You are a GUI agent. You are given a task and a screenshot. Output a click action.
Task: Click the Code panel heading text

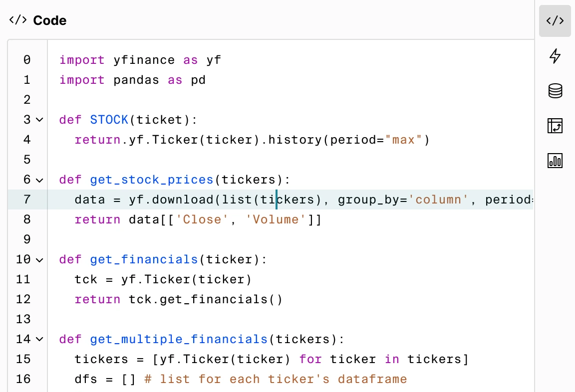[x=49, y=20]
